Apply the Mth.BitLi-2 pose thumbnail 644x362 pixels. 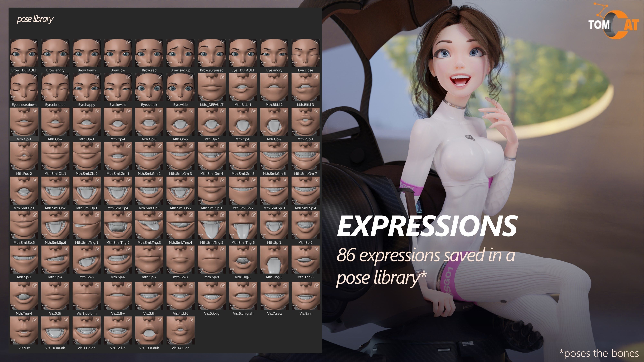click(x=274, y=87)
